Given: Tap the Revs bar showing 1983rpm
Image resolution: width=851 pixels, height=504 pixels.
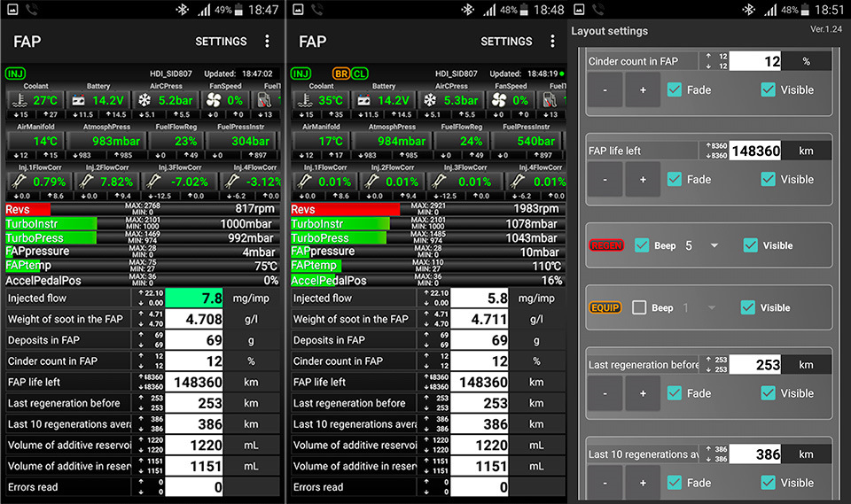Looking at the screenshot, I should coord(427,209).
